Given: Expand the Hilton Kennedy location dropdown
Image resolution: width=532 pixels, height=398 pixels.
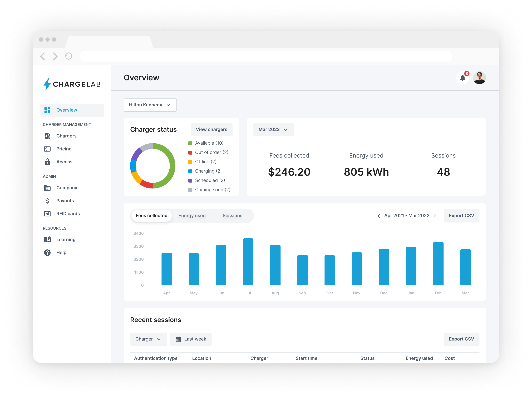Looking at the screenshot, I should (150, 105).
